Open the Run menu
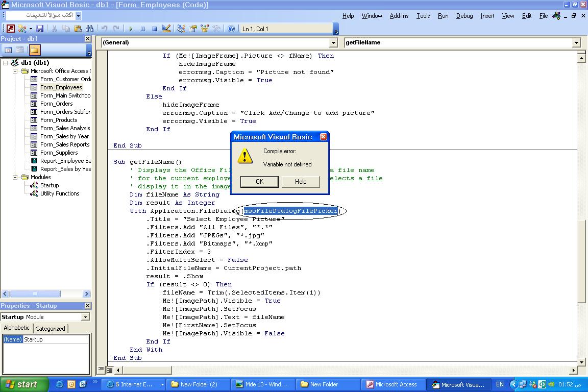The width and height of the screenshot is (588, 392). pos(443,16)
